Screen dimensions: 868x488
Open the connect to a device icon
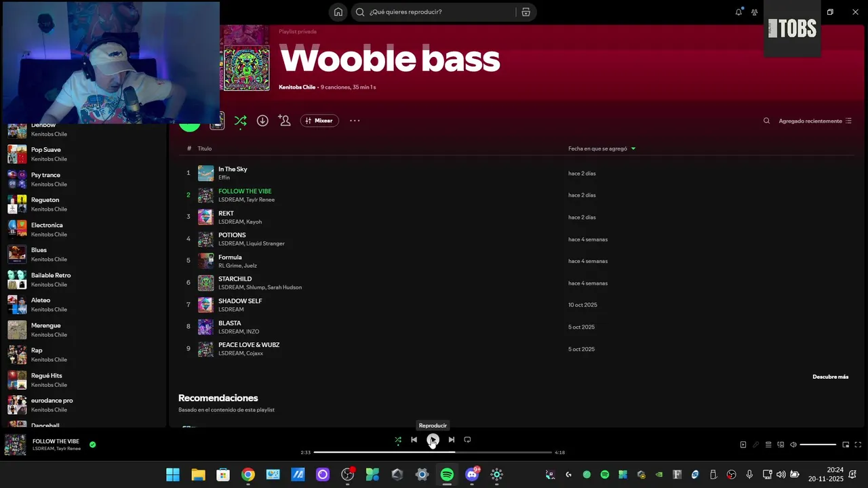point(781,445)
